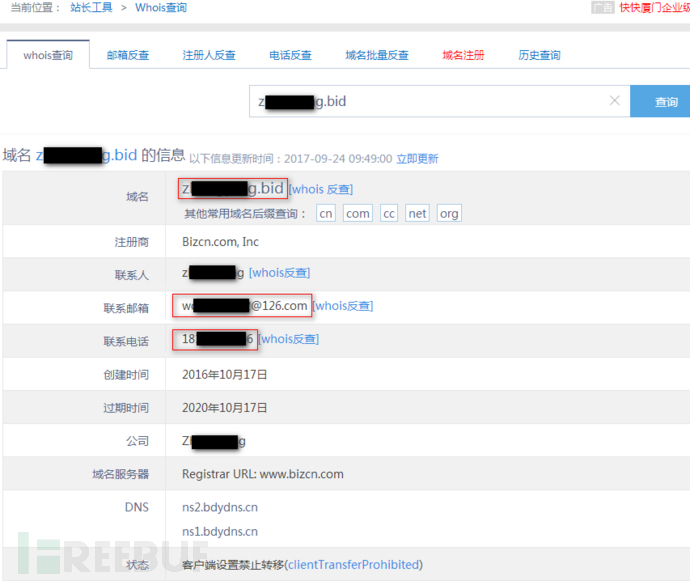
Task: Click the 广告 ad label
Action: point(602,7)
